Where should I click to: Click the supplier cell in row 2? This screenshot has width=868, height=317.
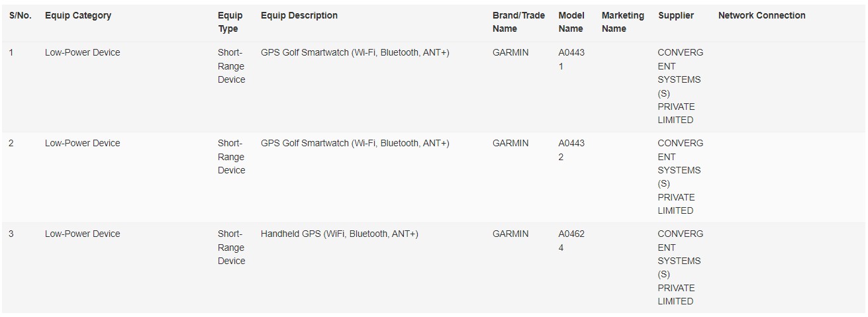[x=680, y=177]
